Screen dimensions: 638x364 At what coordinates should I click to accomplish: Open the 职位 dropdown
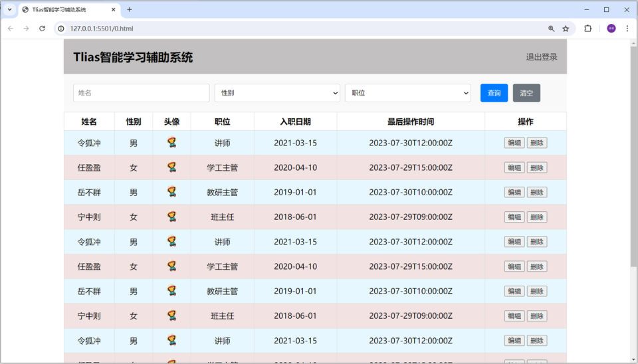(407, 93)
